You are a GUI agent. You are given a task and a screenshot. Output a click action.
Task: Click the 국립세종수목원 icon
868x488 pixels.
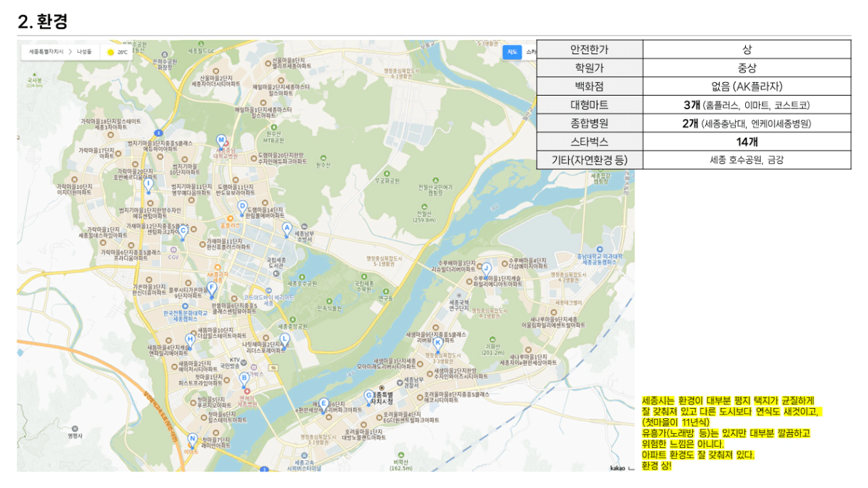point(365,275)
